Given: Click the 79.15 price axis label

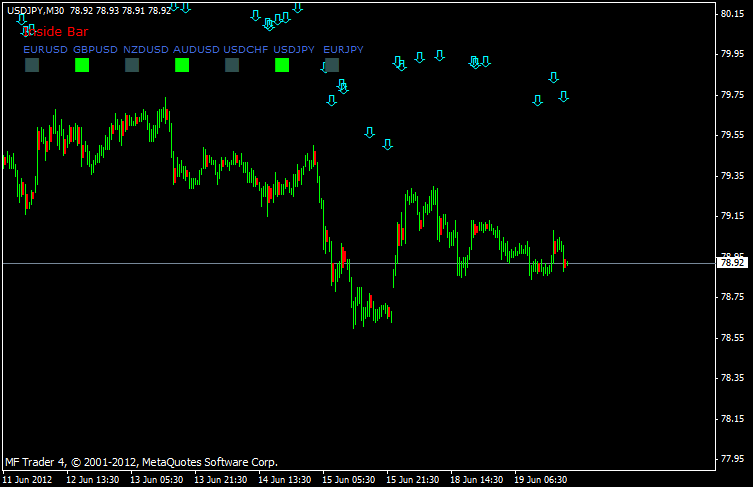Looking at the screenshot, I should pyautogui.click(x=732, y=216).
